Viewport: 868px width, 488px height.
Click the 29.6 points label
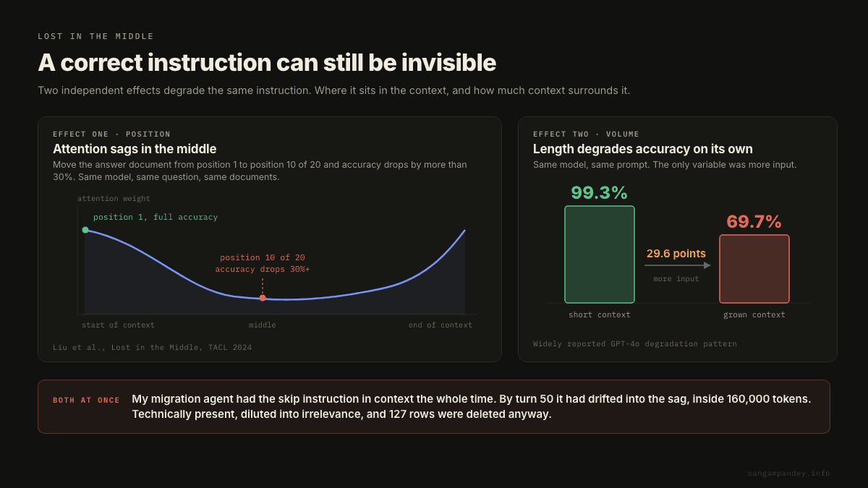click(x=676, y=254)
